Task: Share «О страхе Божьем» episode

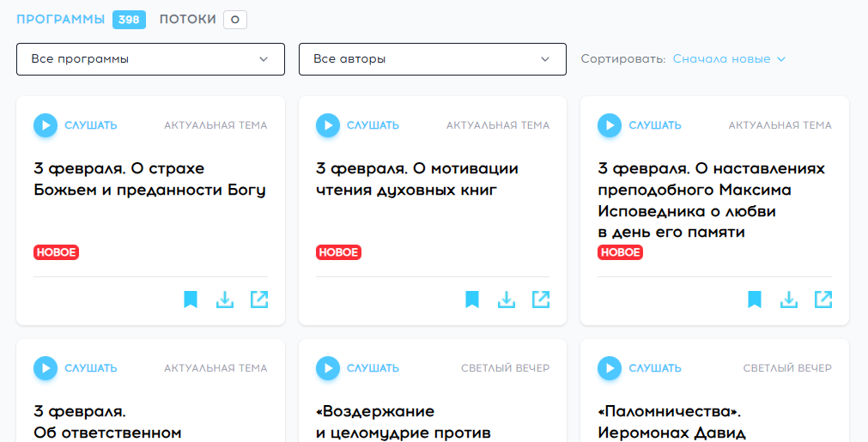Action: coord(259,300)
